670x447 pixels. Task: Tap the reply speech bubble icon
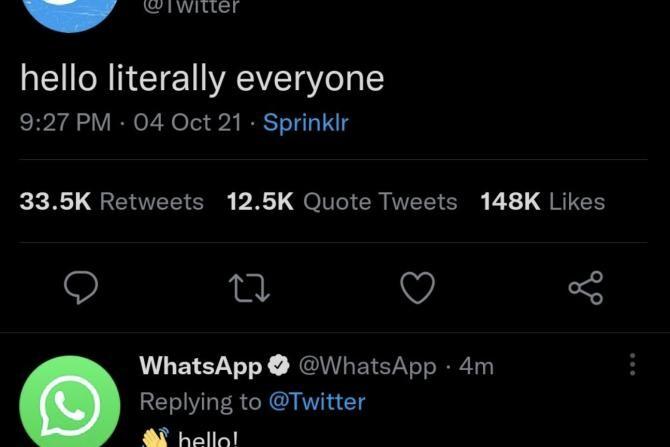click(81, 288)
